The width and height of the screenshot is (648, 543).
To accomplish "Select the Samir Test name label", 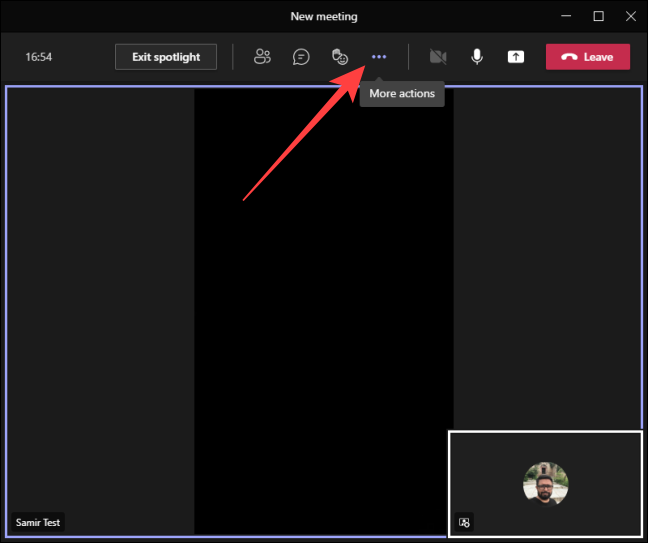I will pos(38,522).
